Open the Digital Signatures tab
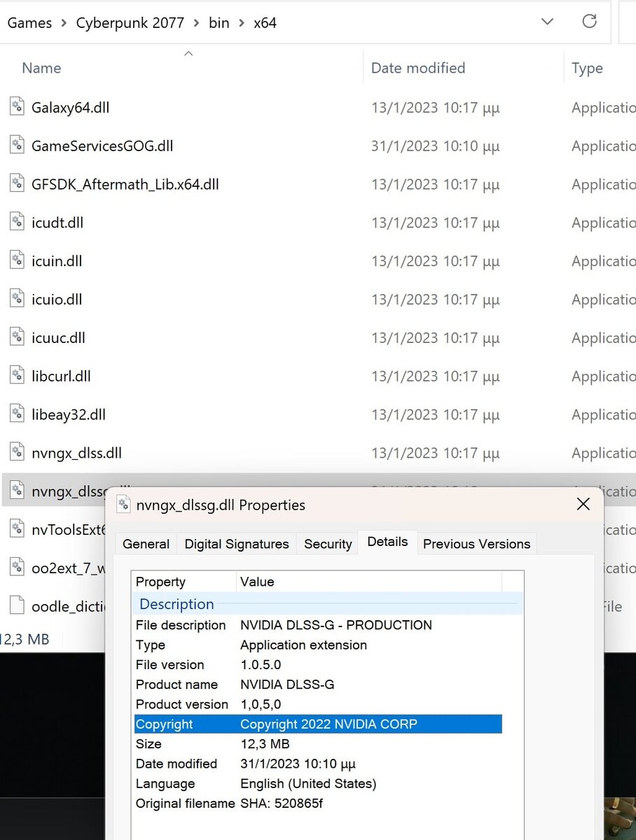This screenshot has width=636, height=840. (x=237, y=544)
